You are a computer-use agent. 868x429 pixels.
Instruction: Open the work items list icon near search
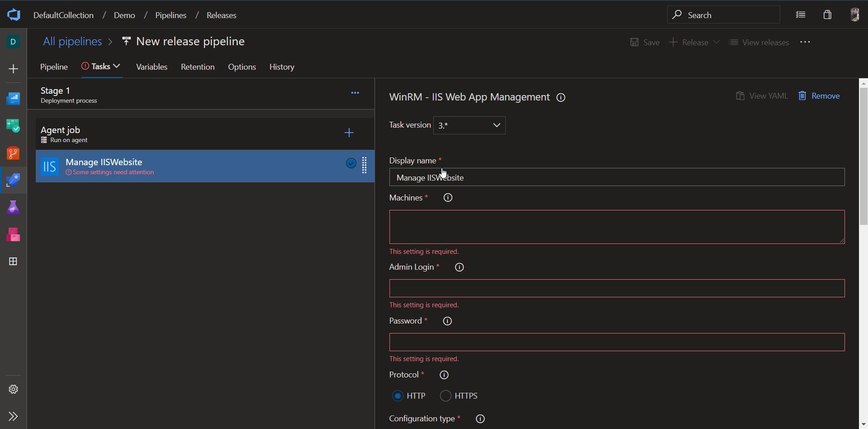pos(801,14)
